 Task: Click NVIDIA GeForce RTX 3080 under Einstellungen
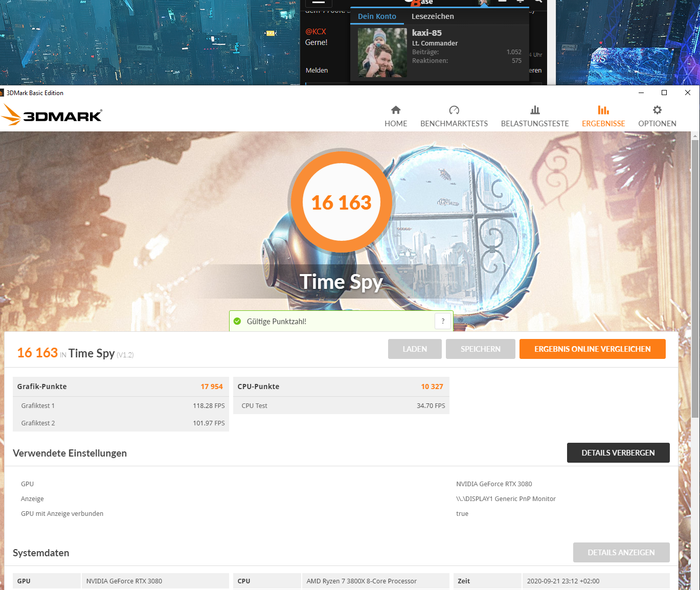click(494, 484)
